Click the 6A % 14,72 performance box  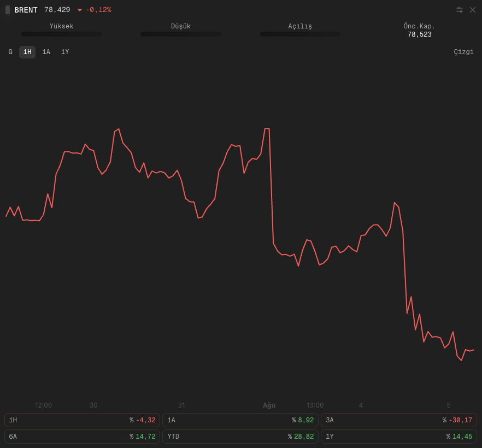click(82, 437)
